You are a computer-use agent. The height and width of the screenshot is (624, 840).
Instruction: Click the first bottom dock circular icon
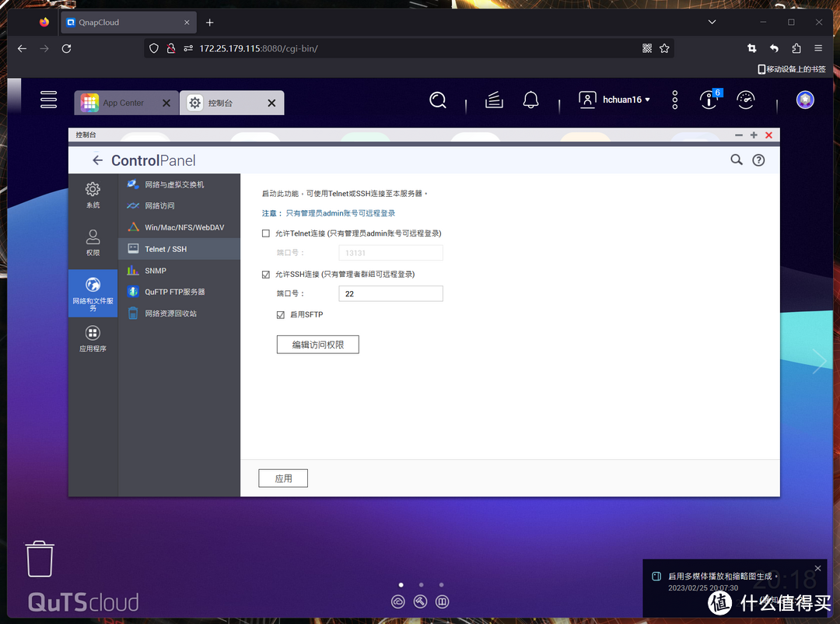tap(398, 601)
